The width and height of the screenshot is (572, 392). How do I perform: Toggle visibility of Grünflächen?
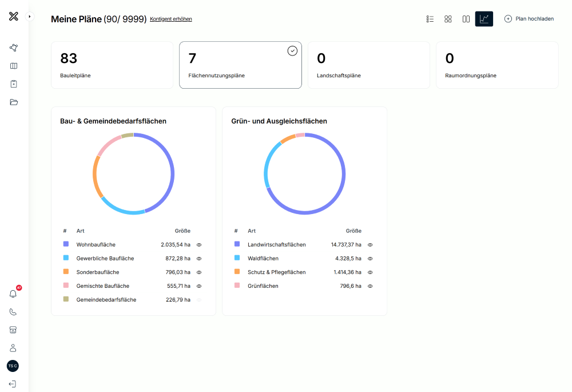coord(370,286)
